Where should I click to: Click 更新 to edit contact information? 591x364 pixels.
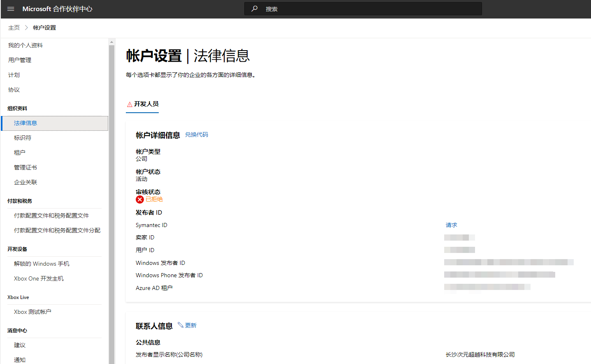click(x=191, y=325)
